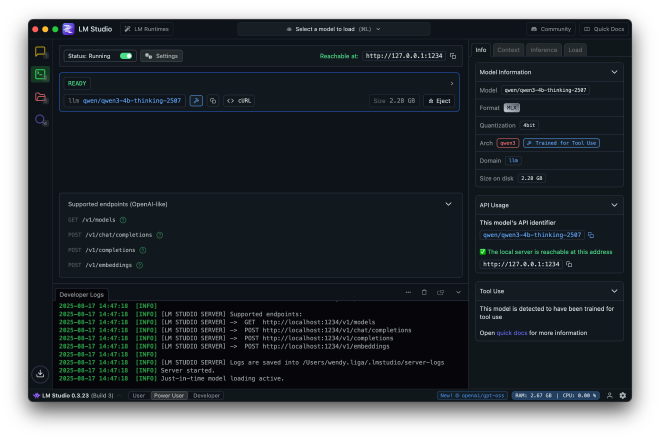Open the Chat sidebar icon
Viewport: 660px width, 439px height.
tap(40, 52)
